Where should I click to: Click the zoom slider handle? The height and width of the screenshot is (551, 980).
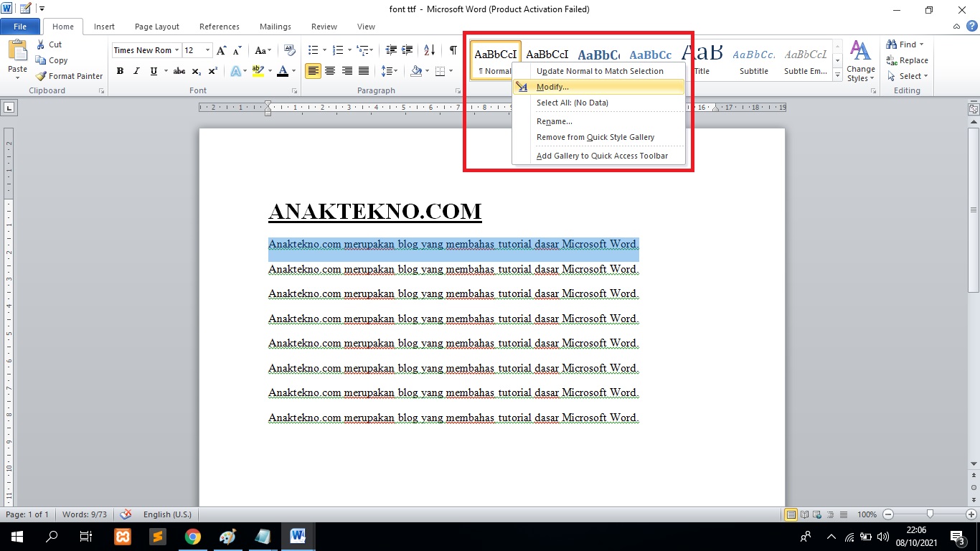coord(930,514)
